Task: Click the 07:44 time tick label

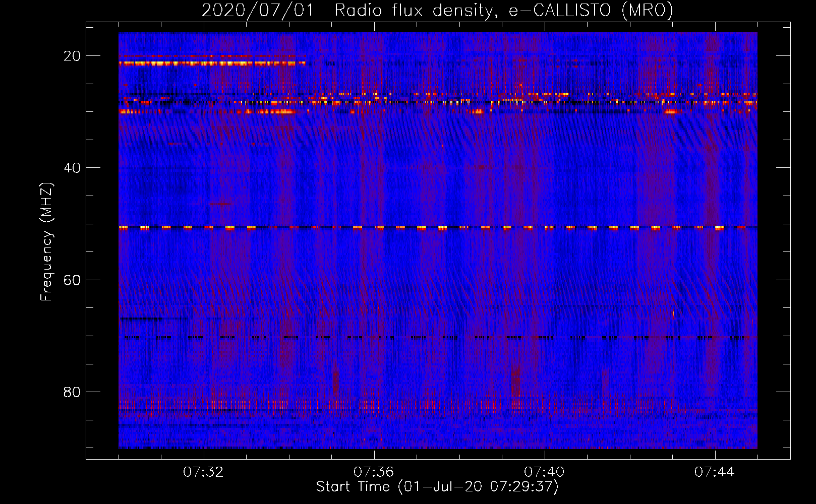Action: tap(715, 472)
